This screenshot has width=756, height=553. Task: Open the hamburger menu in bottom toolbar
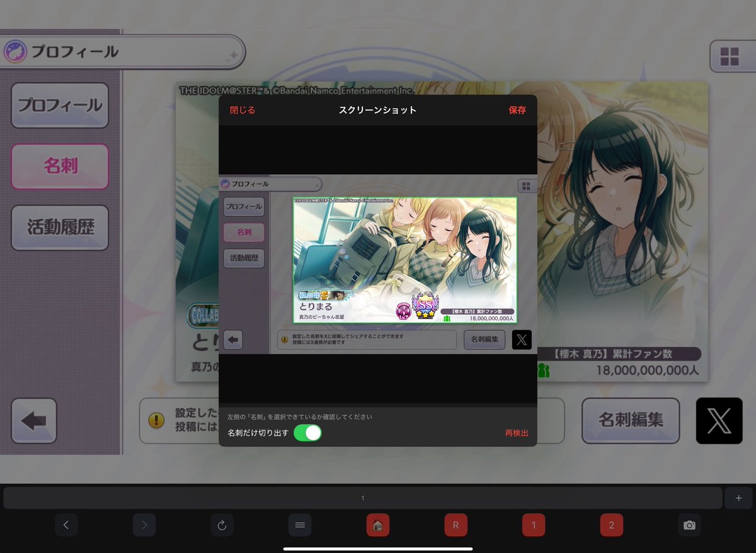pos(300,525)
